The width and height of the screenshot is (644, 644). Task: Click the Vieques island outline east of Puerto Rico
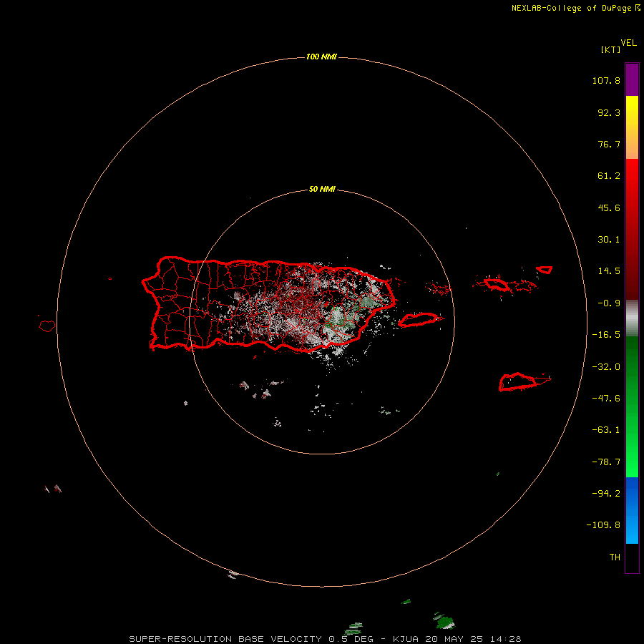418,320
